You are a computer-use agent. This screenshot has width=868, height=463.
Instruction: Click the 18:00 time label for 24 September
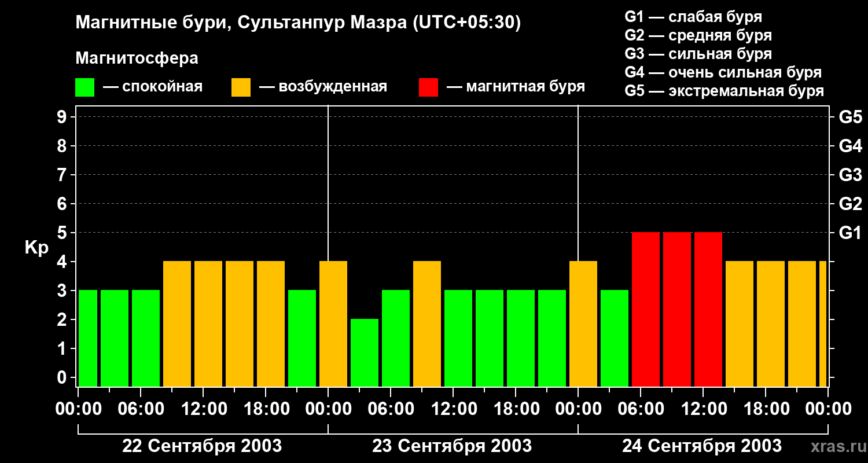(766, 409)
